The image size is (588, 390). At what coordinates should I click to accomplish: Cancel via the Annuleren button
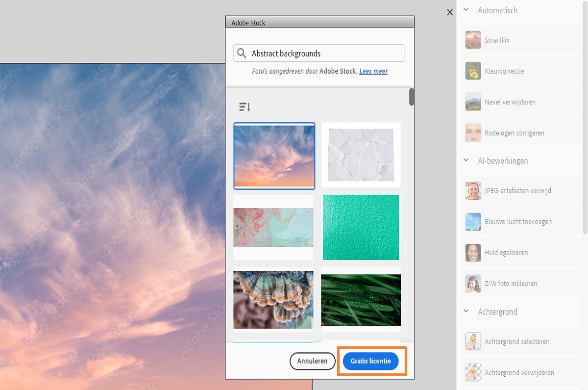coord(312,361)
